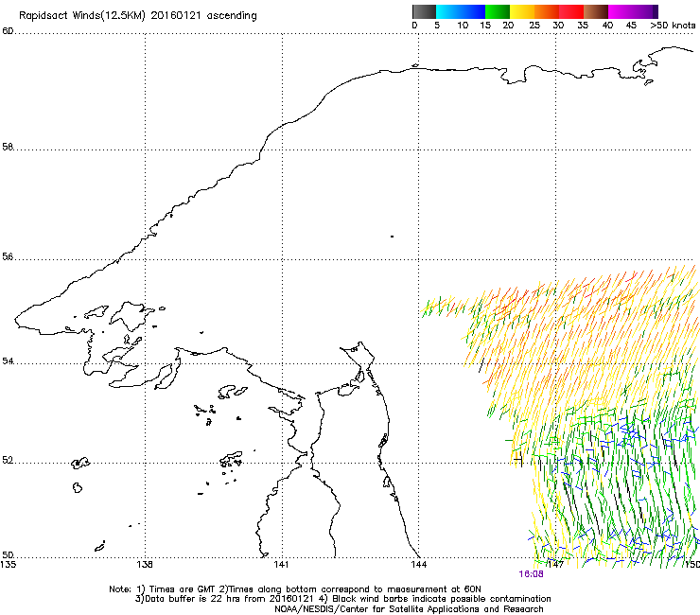Select the red 30-35 knots legend segment
700x615 pixels.
pos(571,11)
